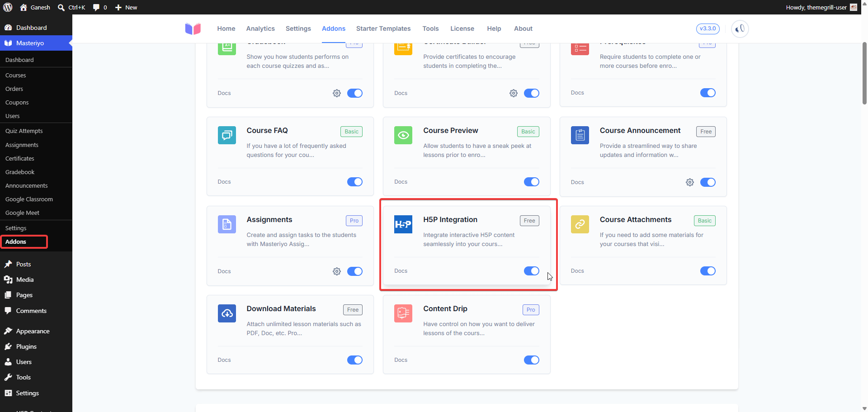Click the Download Materials cloud icon
Screen dimensions: 868x412
(x=227, y=313)
